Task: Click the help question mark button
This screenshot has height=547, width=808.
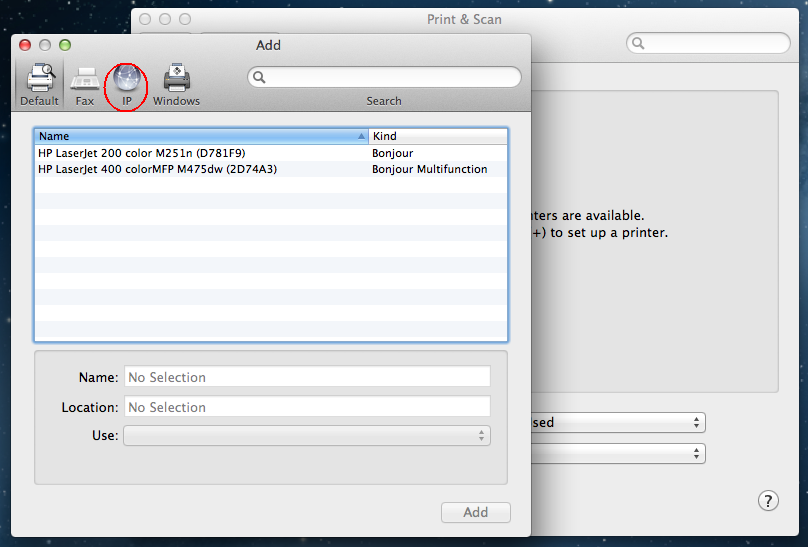Action: point(768,501)
